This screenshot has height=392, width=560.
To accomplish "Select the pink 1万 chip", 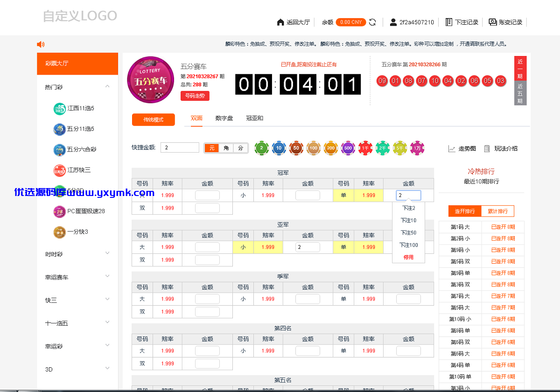I will click(417, 148).
